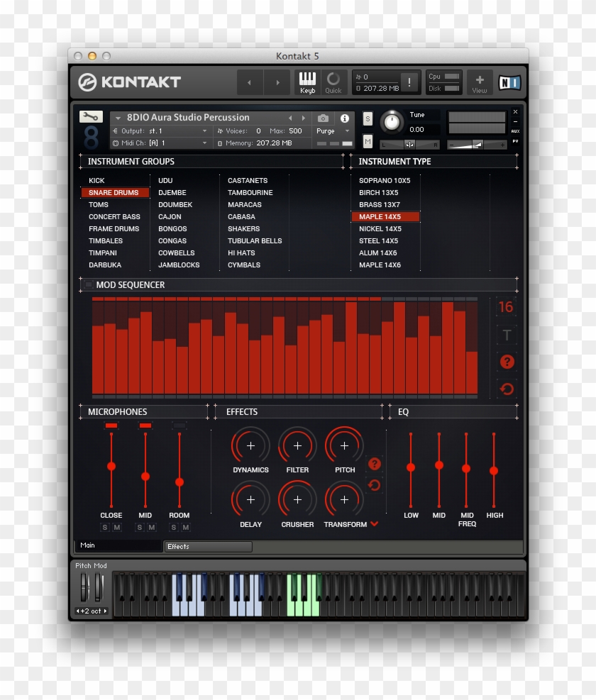Switch to the Effects tab
The image size is (596, 700).
coord(209,546)
